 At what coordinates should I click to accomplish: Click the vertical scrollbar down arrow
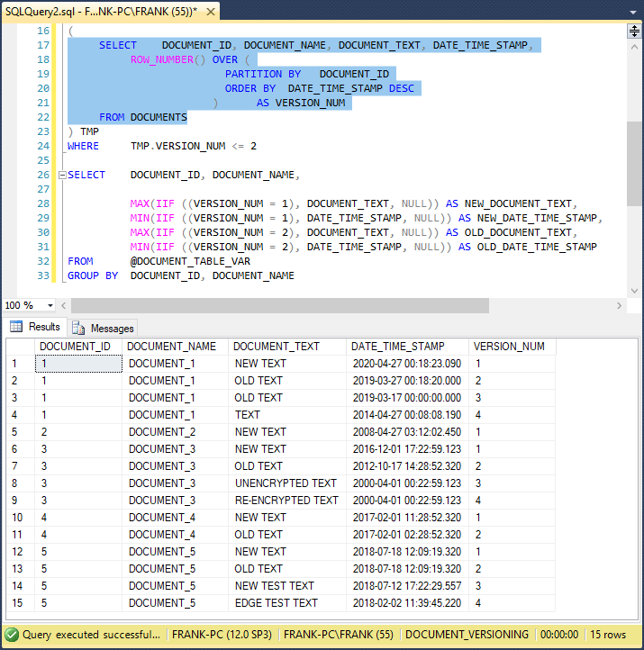(634, 291)
